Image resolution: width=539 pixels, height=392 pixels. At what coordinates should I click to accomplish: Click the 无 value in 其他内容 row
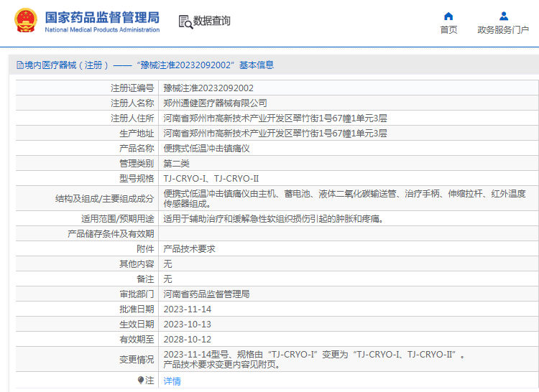point(167,264)
